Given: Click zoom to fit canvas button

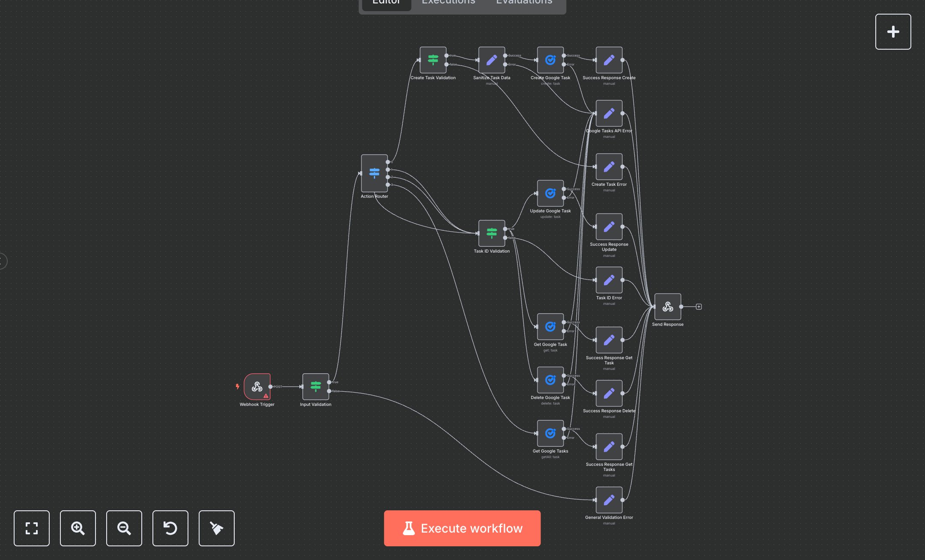Looking at the screenshot, I should 32,528.
